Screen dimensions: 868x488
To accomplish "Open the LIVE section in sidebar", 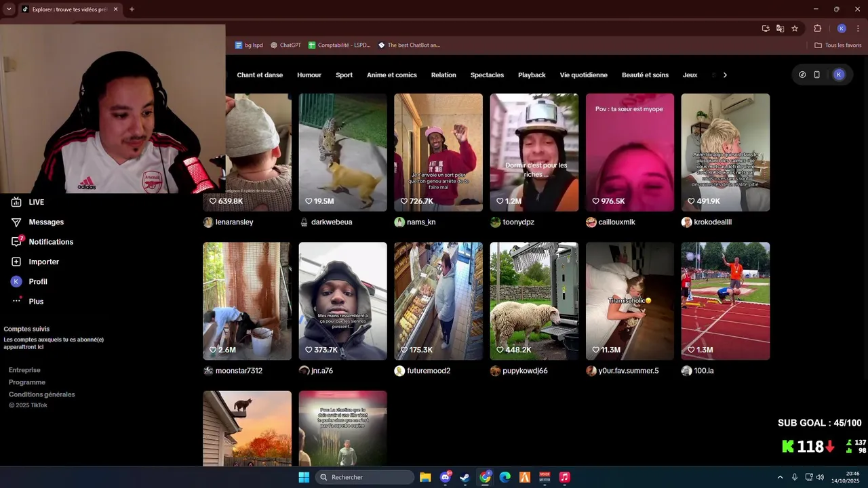I will 27,202.
